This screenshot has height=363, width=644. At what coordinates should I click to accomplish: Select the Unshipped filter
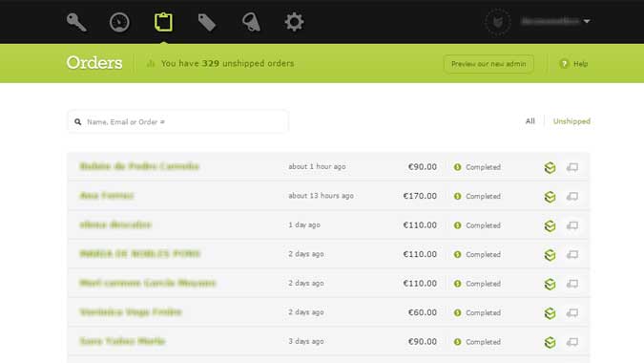point(571,121)
